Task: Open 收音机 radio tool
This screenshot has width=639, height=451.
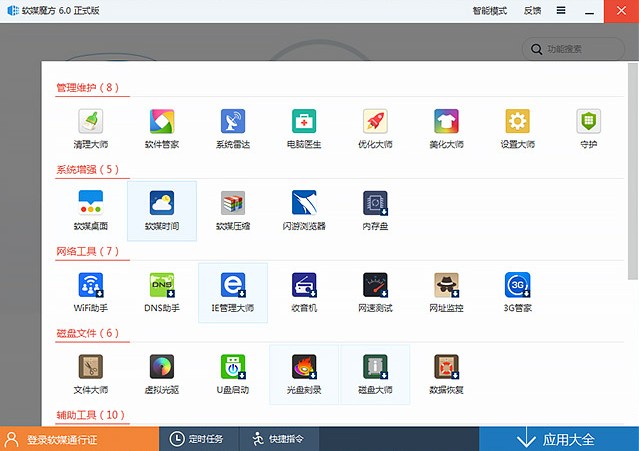Action: (304, 292)
